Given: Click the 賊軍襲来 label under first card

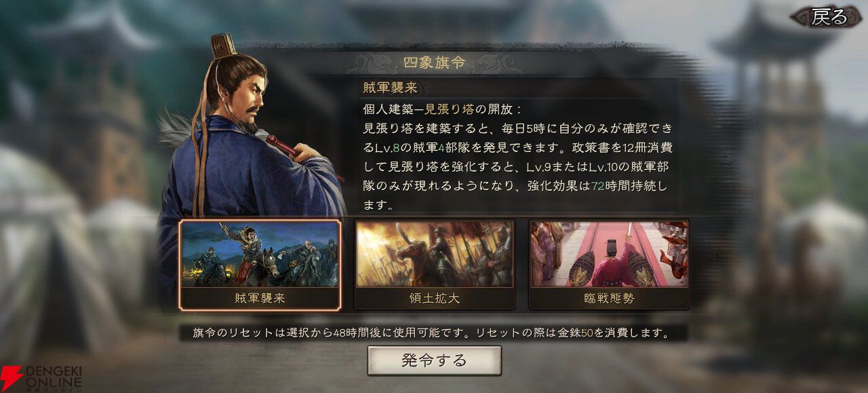Looking at the screenshot, I should coord(260,298).
